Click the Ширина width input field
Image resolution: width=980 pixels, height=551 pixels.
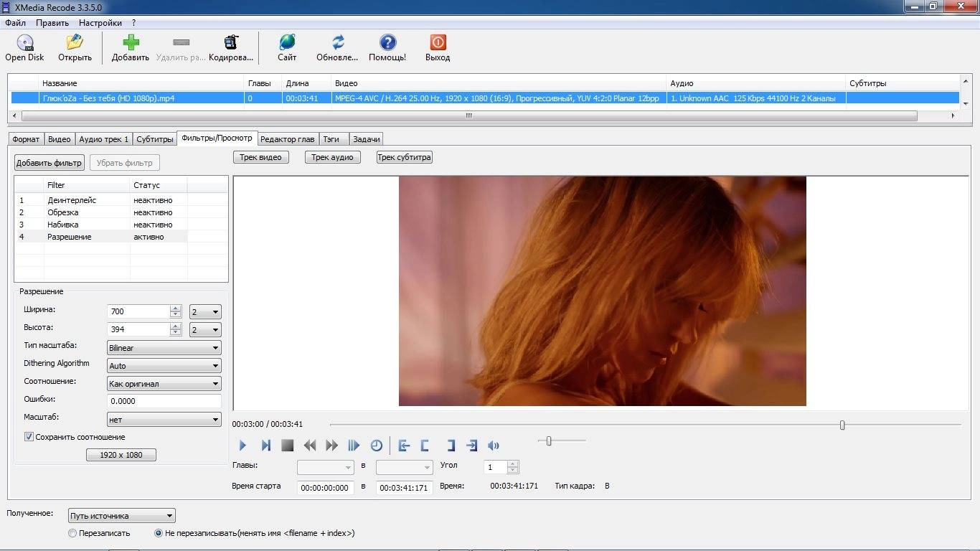coord(138,311)
